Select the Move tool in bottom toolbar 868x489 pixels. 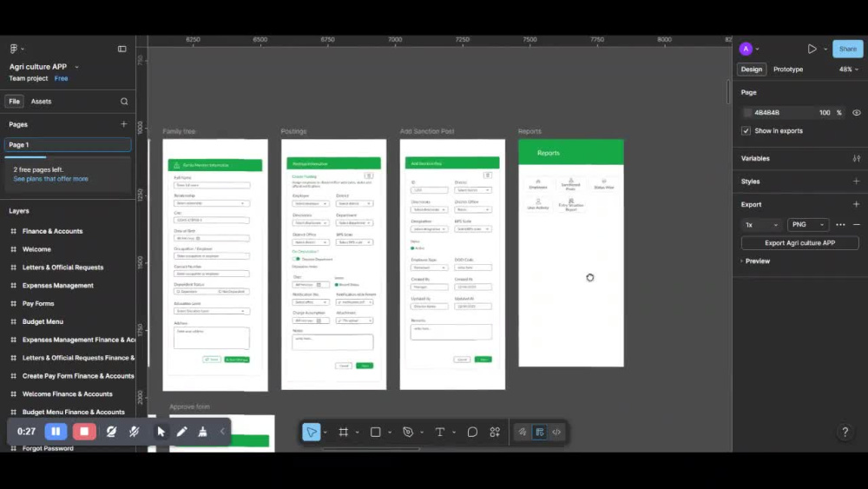tap(311, 432)
